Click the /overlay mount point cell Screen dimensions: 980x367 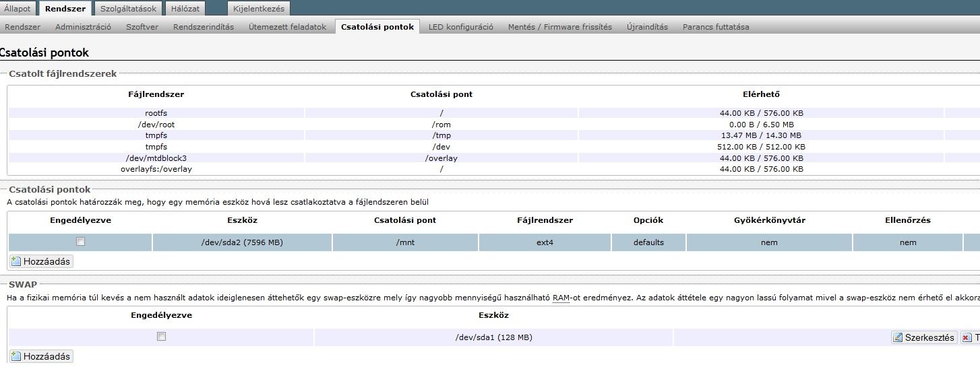point(441,158)
